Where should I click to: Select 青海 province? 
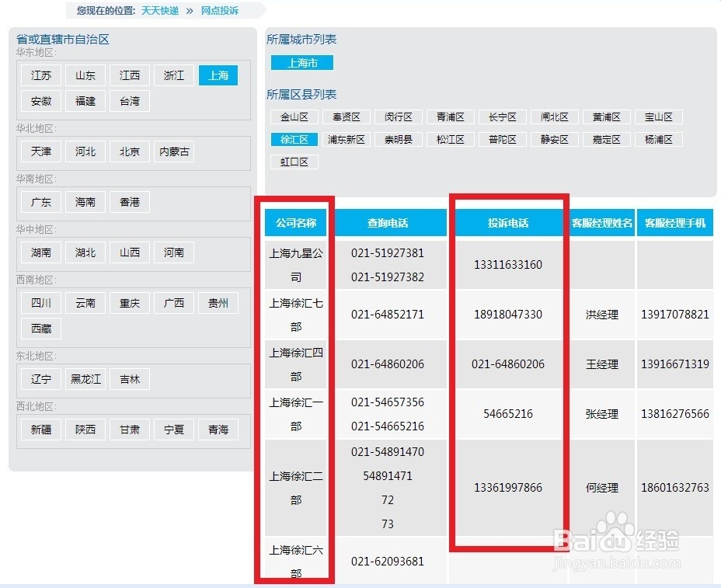pyautogui.click(x=218, y=430)
